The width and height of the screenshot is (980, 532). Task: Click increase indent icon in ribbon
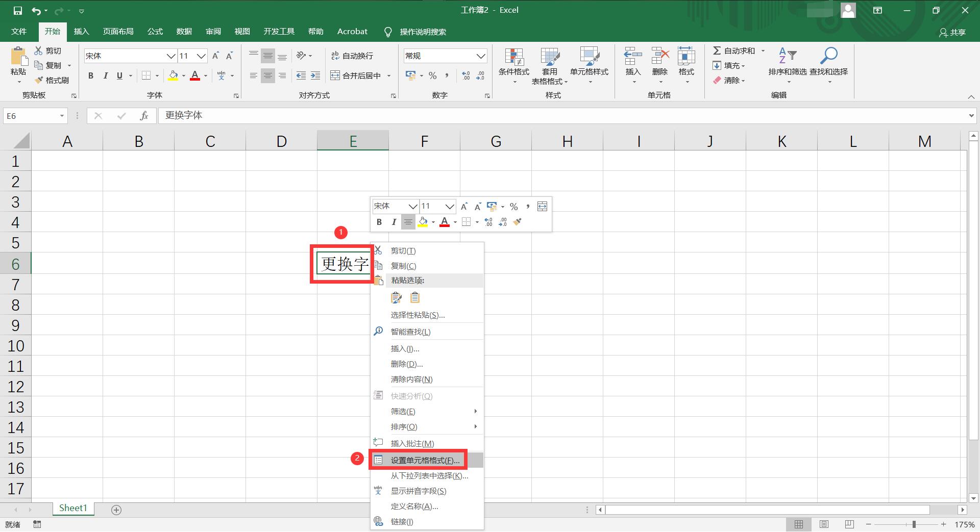[x=315, y=75]
